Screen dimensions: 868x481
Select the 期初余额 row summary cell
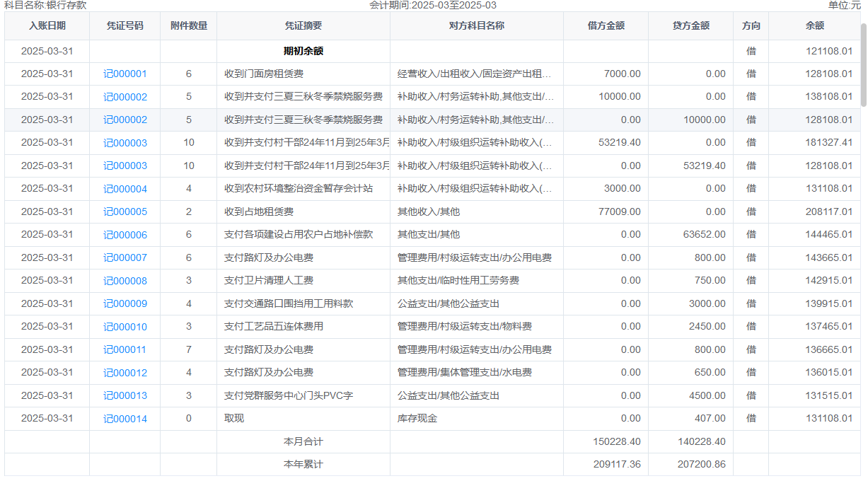pyautogui.click(x=303, y=52)
